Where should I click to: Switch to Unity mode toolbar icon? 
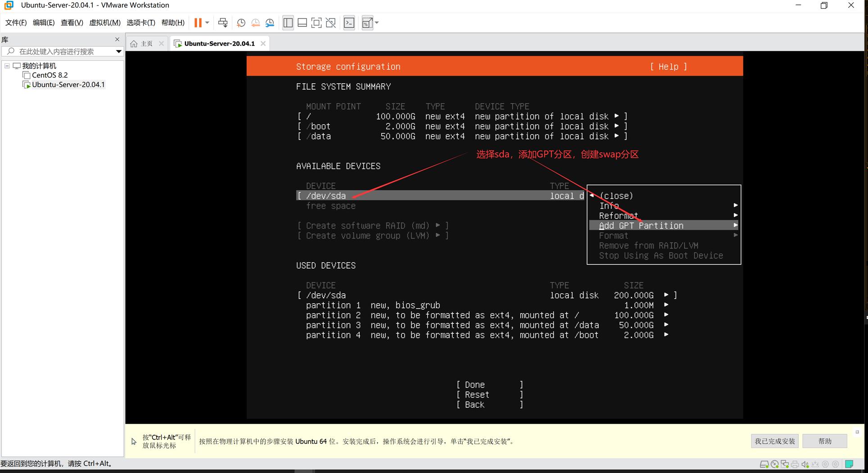click(x=331, y=23)
